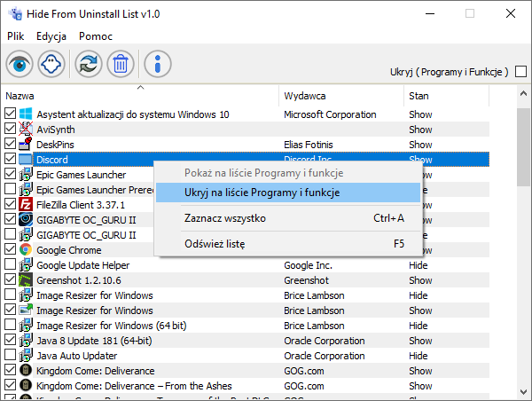Viewport: 532px width, 401px height.
Task: Sort by the Stan column header
Action: point(447,96)
